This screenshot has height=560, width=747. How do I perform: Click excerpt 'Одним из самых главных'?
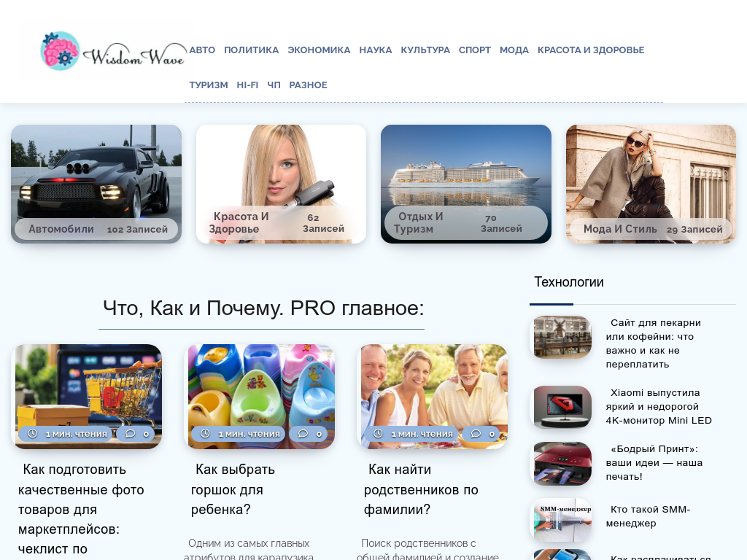tap(249, 543)
